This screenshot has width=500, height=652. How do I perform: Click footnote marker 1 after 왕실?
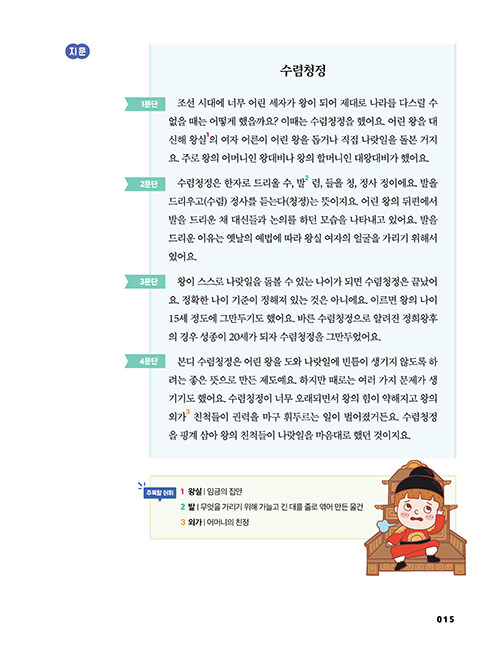point(208,134)
